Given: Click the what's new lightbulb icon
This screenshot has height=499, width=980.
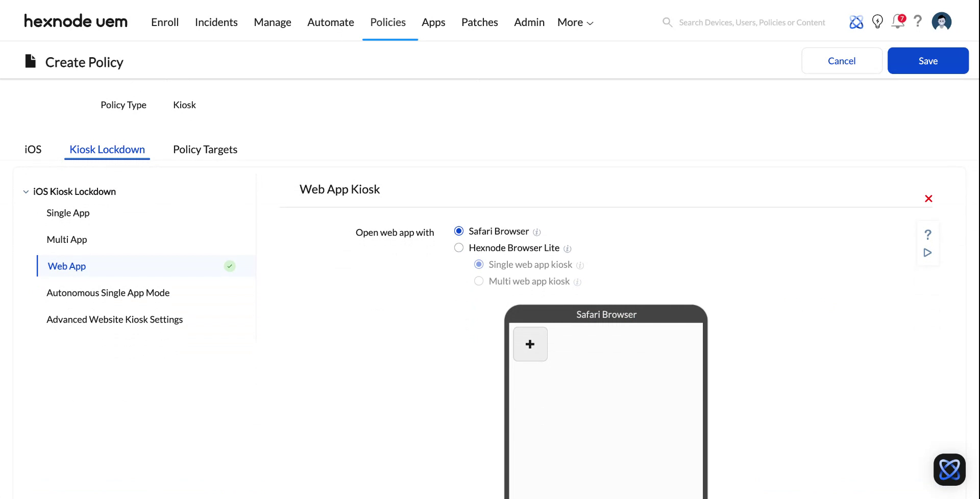Looking at the screenshot, I should tap(877, 21).
